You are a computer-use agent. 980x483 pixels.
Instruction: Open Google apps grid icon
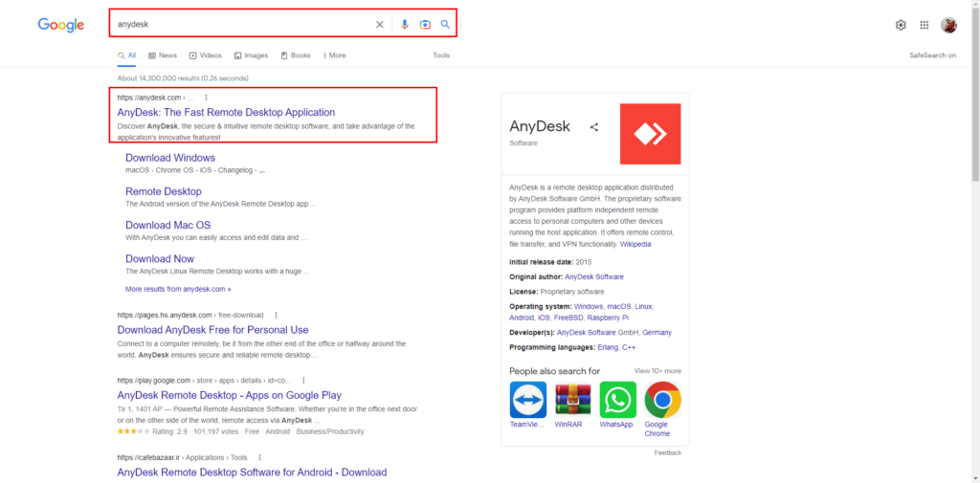pyautogui.click(x=924, y=25)
